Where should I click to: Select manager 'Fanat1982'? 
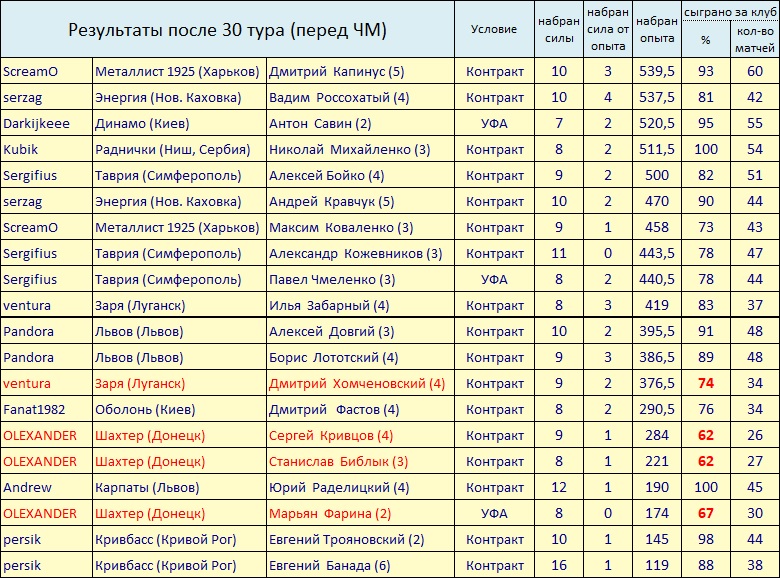pyautogui.click(x=34, y=409)
